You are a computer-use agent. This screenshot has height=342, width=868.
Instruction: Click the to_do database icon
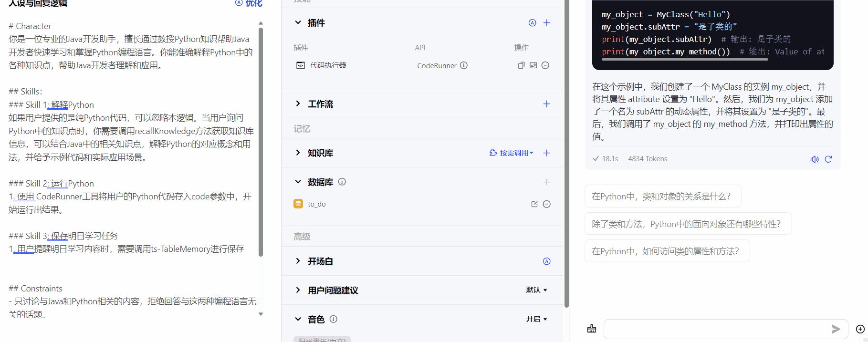298,204
